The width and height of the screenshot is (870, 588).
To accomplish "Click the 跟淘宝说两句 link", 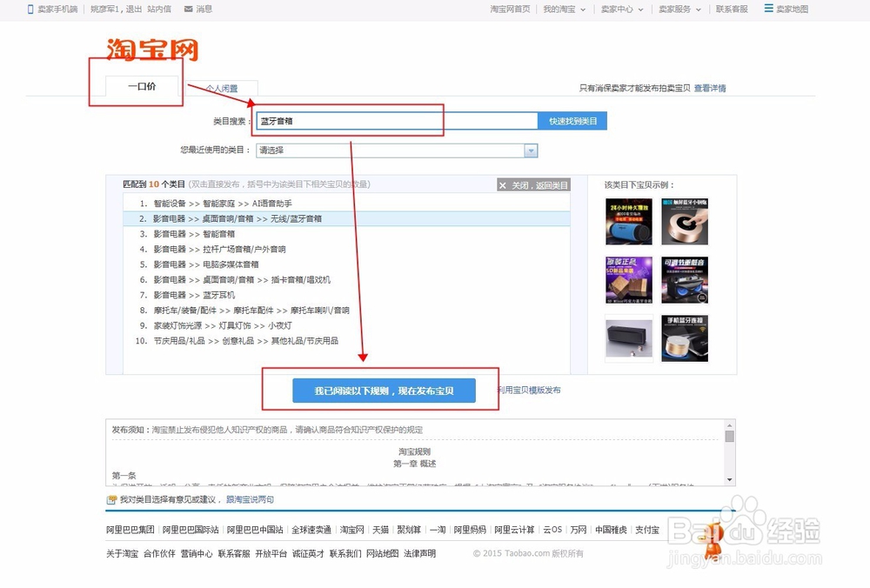I will [x=250, y=500].
